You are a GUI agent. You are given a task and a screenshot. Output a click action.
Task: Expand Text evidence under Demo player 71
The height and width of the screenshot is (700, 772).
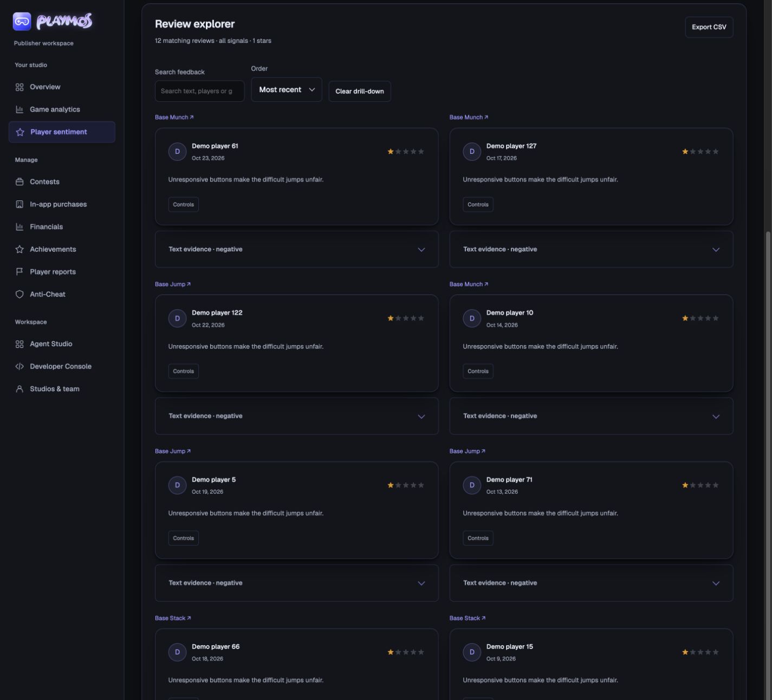click(x=591, y=583)
